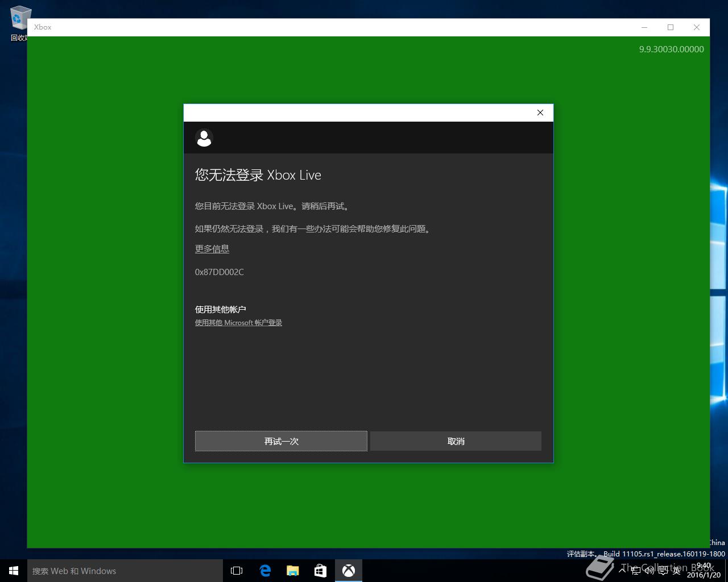The image size is (728, 582).
Task: Click the 您无法登录 Xbox Live heading
Action: tap(258, 175)
